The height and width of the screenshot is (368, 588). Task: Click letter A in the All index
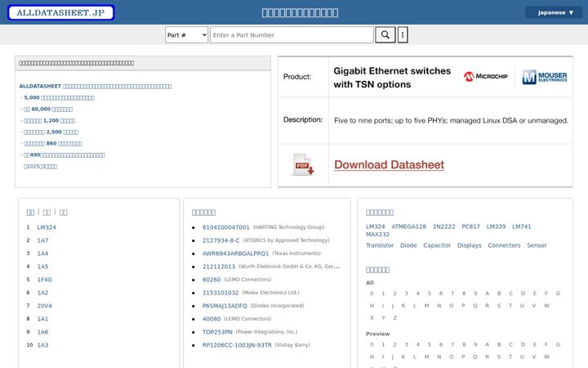coord(487,294)
